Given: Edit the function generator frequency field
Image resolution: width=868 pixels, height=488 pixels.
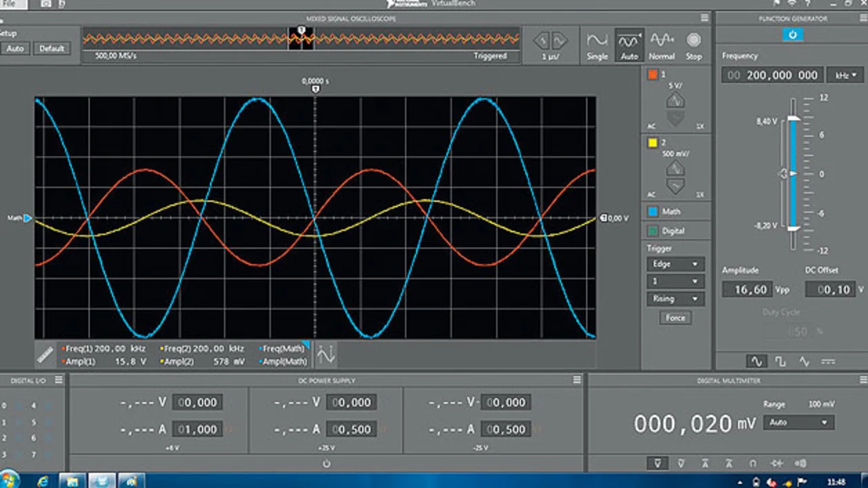Looking at the screenshot, I should 772,75.
